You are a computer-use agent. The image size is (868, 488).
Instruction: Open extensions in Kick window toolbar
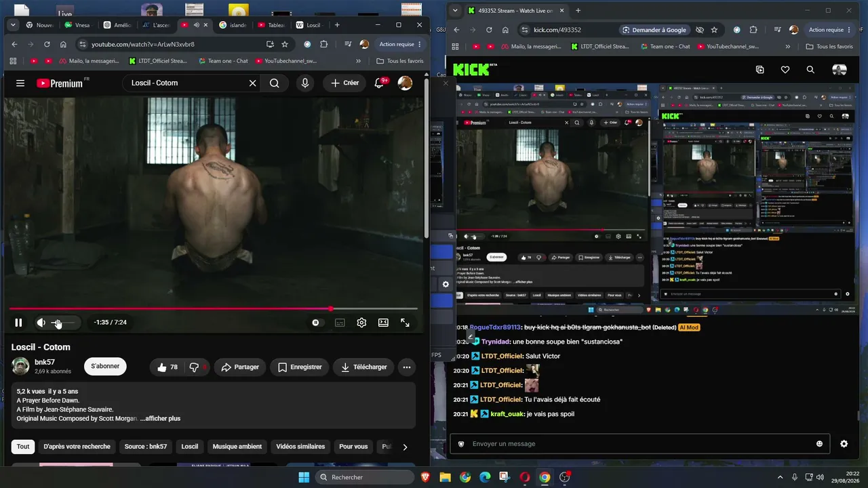coord(753,30)
